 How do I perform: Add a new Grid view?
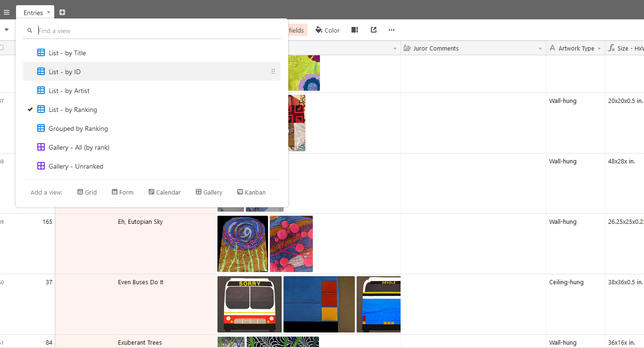click(x=87, y=192)
